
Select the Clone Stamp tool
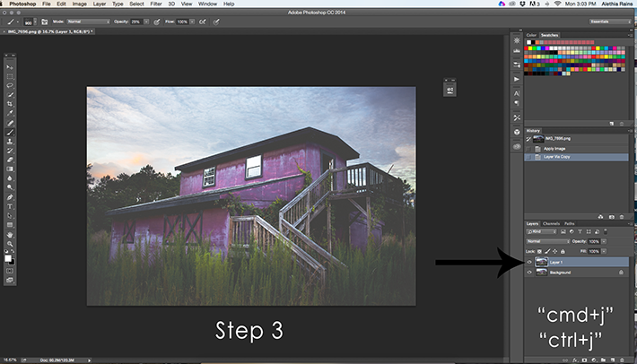coord(10,142)
